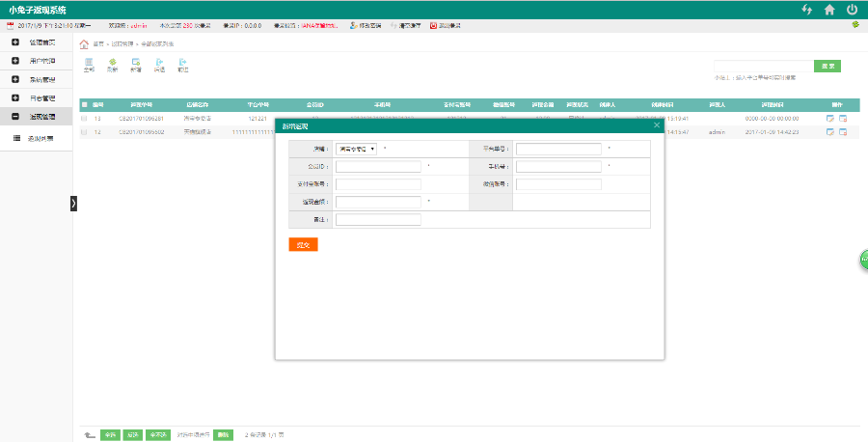Close the 新增返现 dialog with the X
This screenshot has width=868, height=442.
[x=657, y=125]
